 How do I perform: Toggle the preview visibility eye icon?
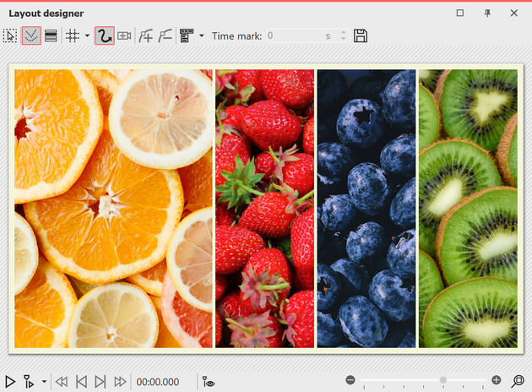coord(209,382)
